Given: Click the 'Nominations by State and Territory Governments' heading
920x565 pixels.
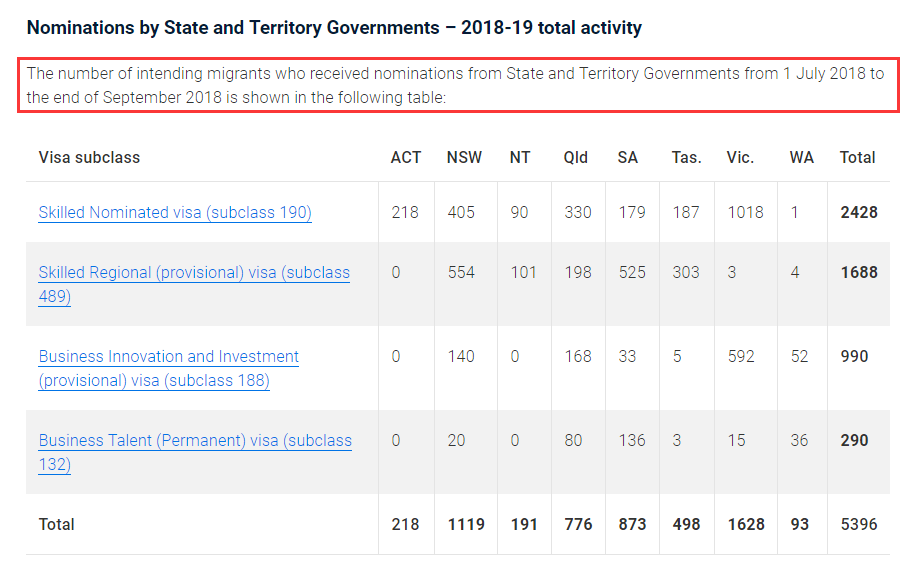Looking at the screenshot, I should [334, 28].
